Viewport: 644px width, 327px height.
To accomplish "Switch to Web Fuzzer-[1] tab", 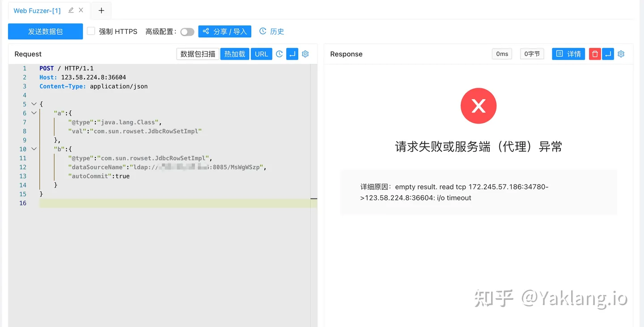I will (x=37, y=10).
